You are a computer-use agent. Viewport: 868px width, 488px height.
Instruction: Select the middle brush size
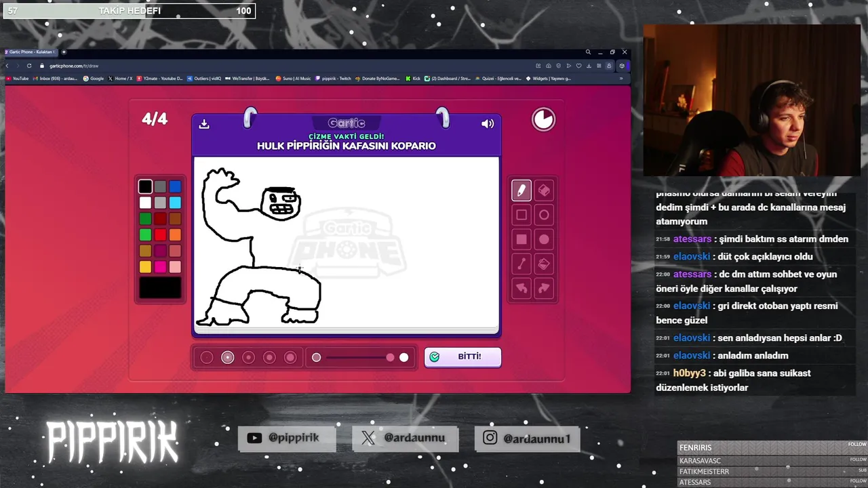(x=248, y=357)
